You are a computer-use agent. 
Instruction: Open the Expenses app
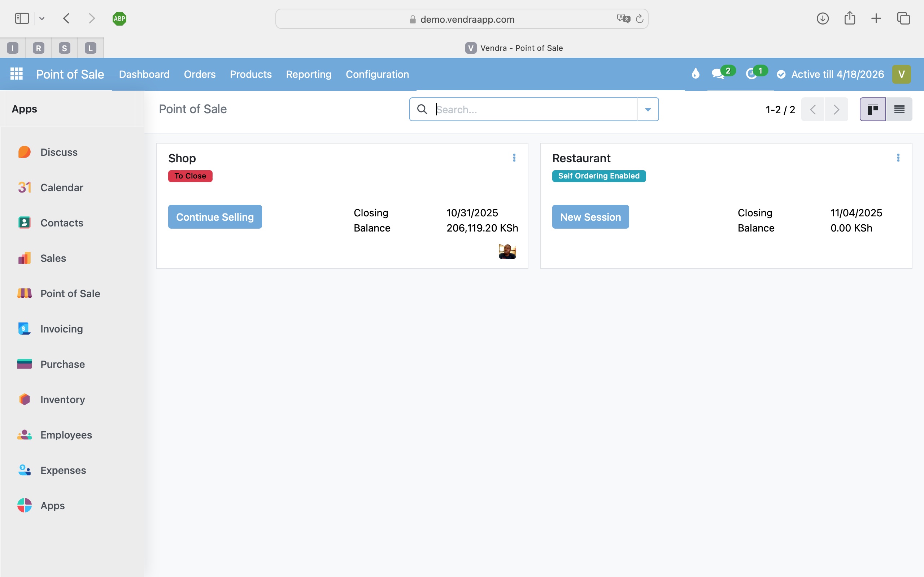click(63, 470)
